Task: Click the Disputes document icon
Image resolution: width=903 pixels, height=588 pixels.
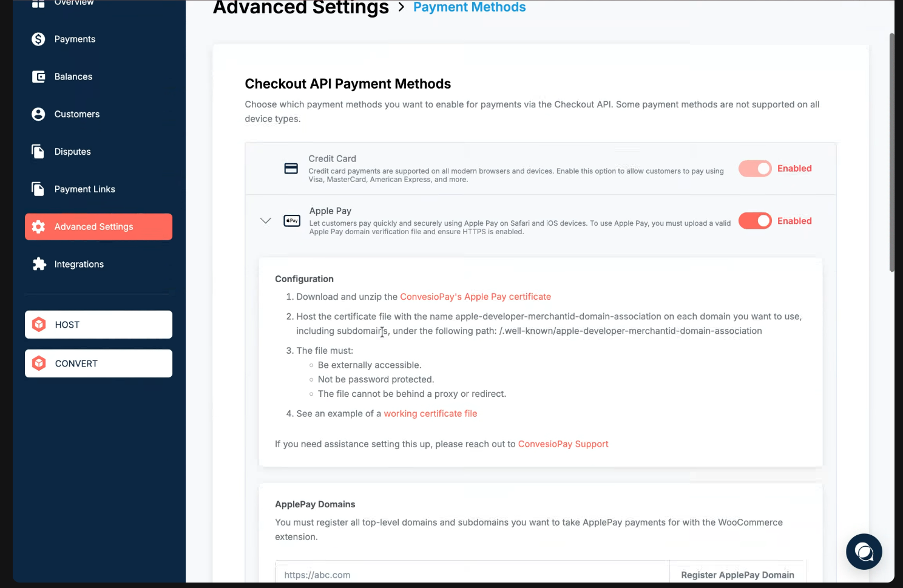Action: point(38,152)
